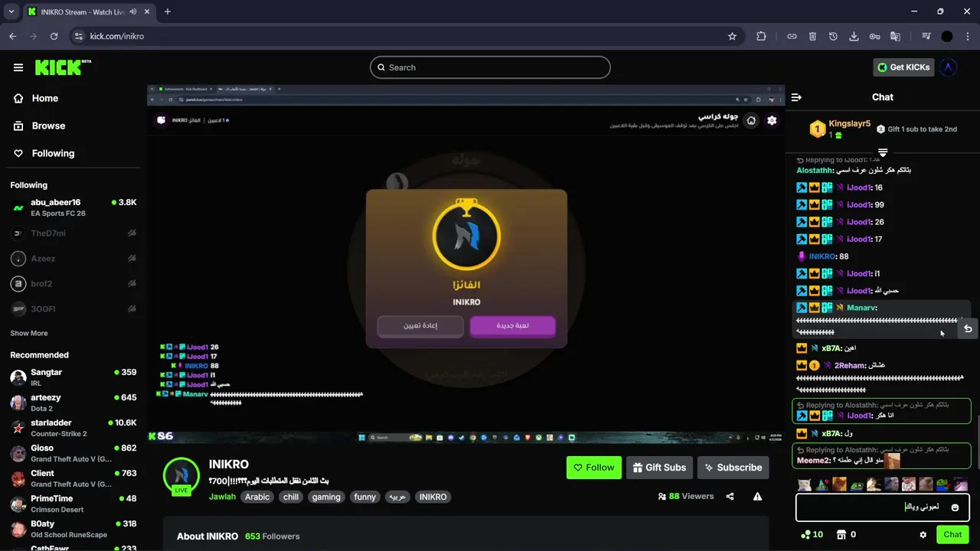This screenshot has width=980, height=551.
Task: Open the chat shop icon showing 0
Action: pos(846,534)
